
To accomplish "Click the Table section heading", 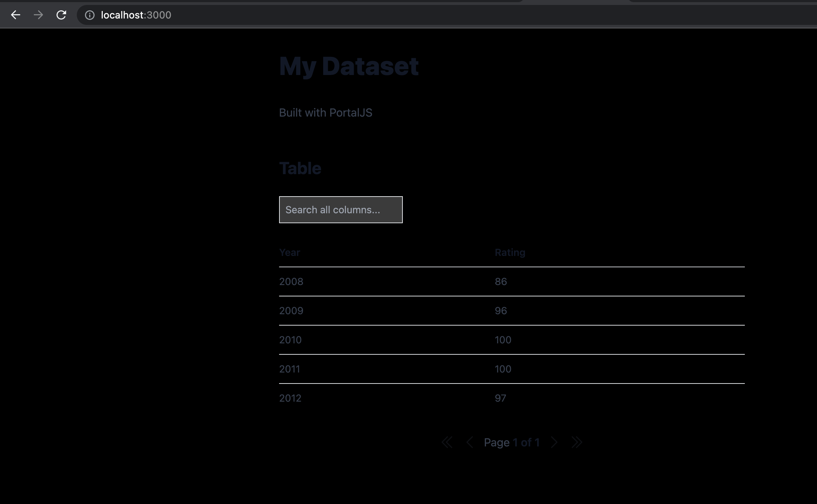I will coord(300,168).
